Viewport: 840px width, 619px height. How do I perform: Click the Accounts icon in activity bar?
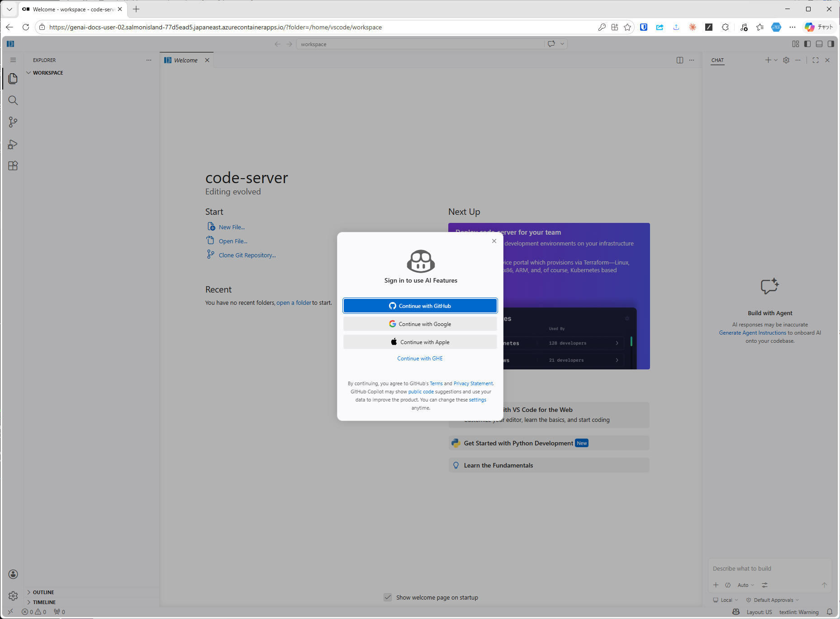click(13, 574)
